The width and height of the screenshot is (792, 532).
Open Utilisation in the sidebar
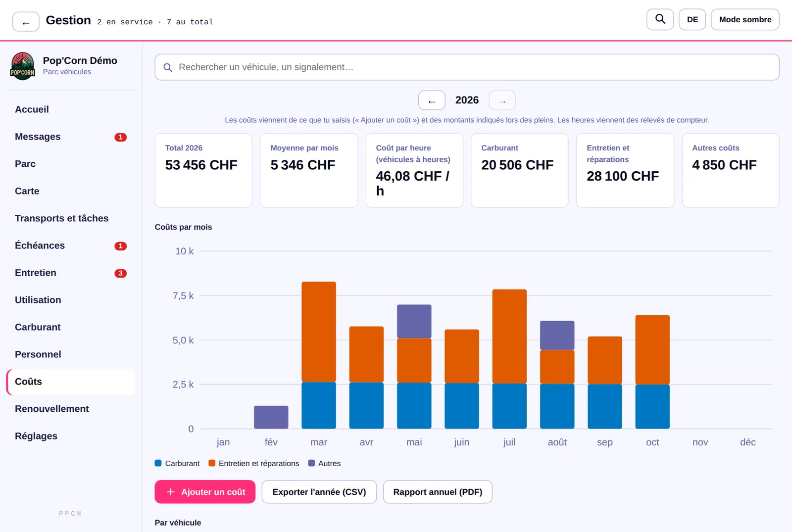(x=71, y=300)
